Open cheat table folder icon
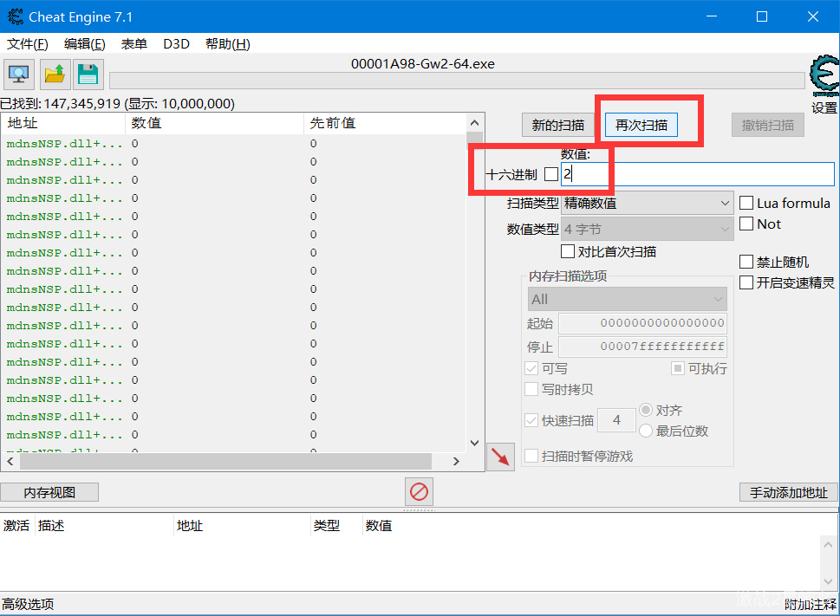 [54, 75]
